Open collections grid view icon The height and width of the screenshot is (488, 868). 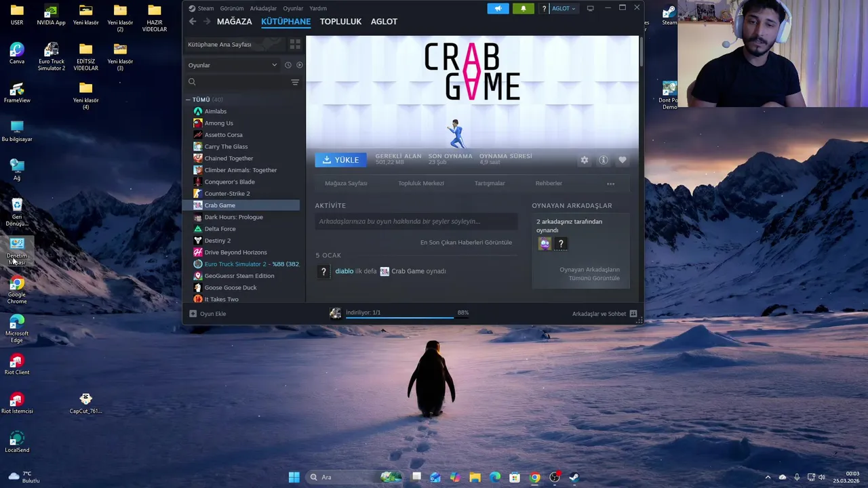click(x=295, y=44)
